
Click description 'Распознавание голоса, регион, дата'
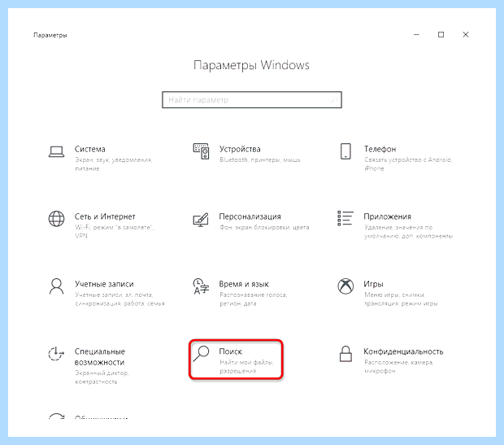tap(254, 299)
